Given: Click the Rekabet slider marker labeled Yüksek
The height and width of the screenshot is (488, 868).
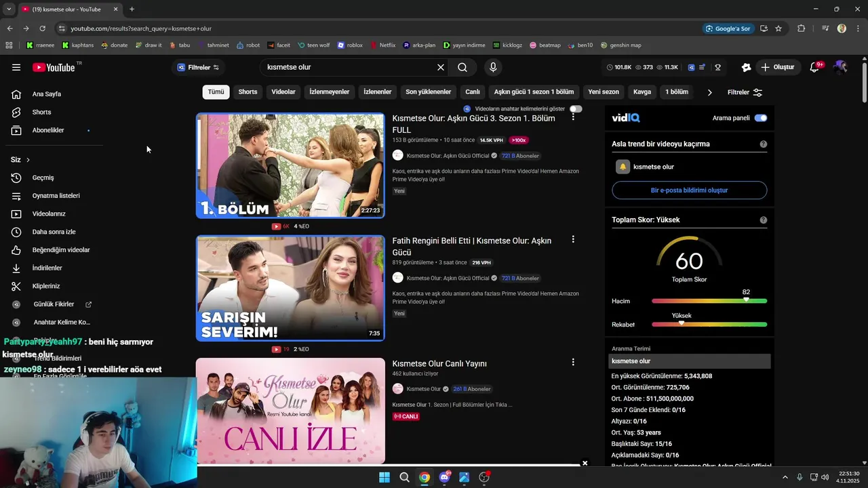Looking at the screenshot, I should [682, 323].
